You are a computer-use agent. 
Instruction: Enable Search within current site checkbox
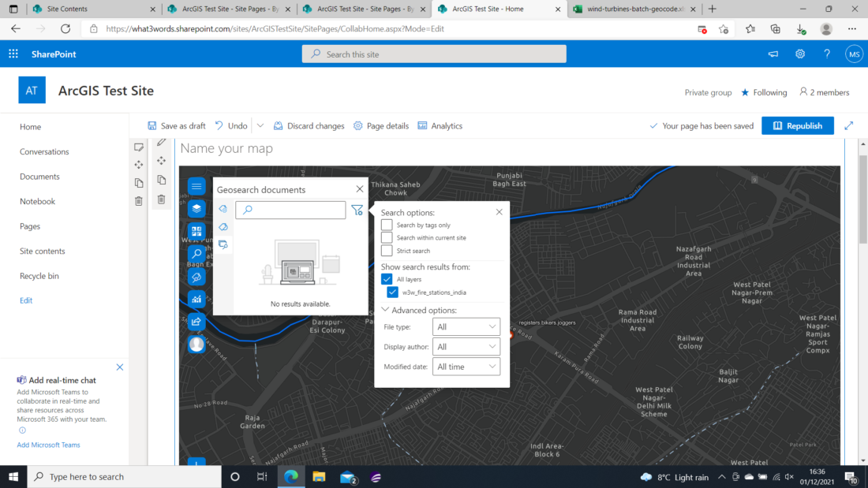click(387, 238)
